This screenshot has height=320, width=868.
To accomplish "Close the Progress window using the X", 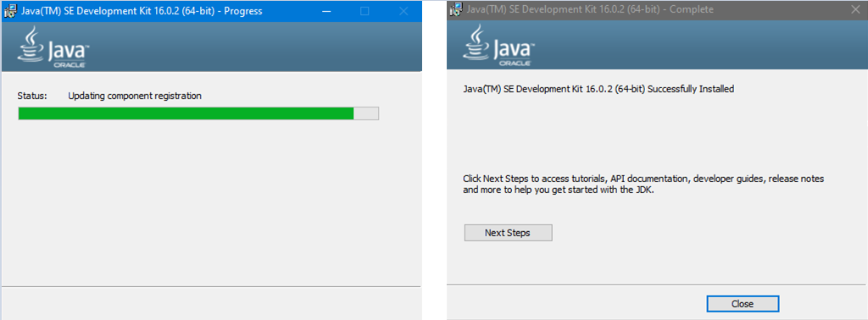I will pyautogui.click(x=403, y=11).
